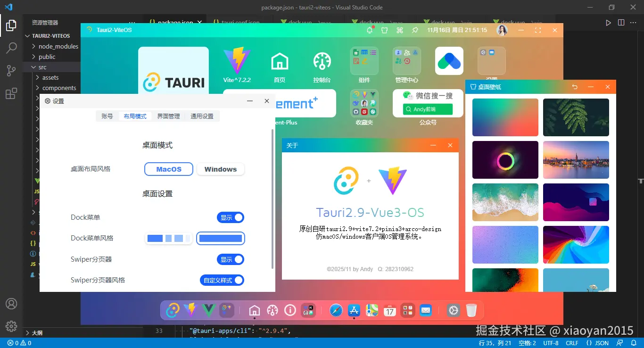Toggle Dock菜单 display switch to hide it

[230, 217]
